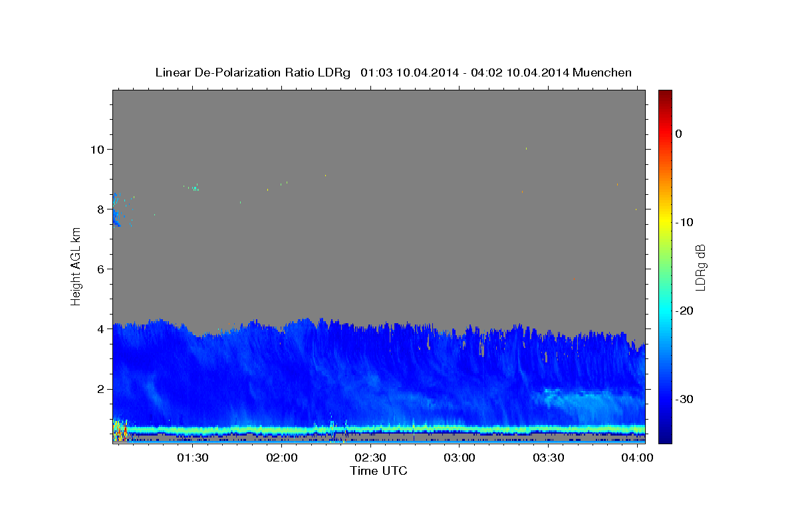This screenshot has height=532, width=798.
Task: Click the height tick label 4
Action: pos(101,329)
